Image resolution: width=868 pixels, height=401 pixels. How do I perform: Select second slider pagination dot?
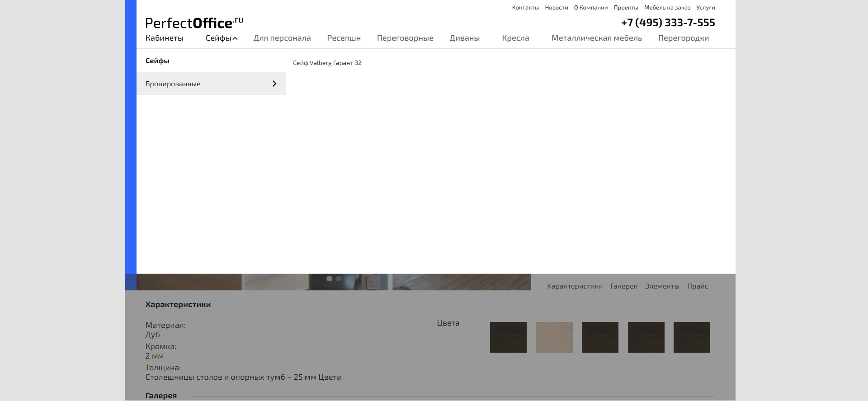pyautogui.click(x=338, y=279)
